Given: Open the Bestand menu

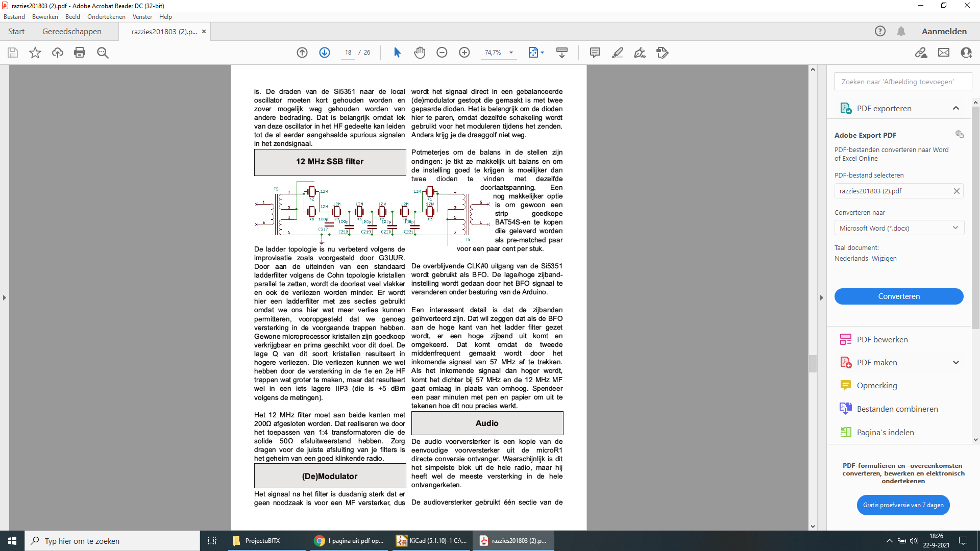Looking at the screenshot, I should click(x=14, y=17).
